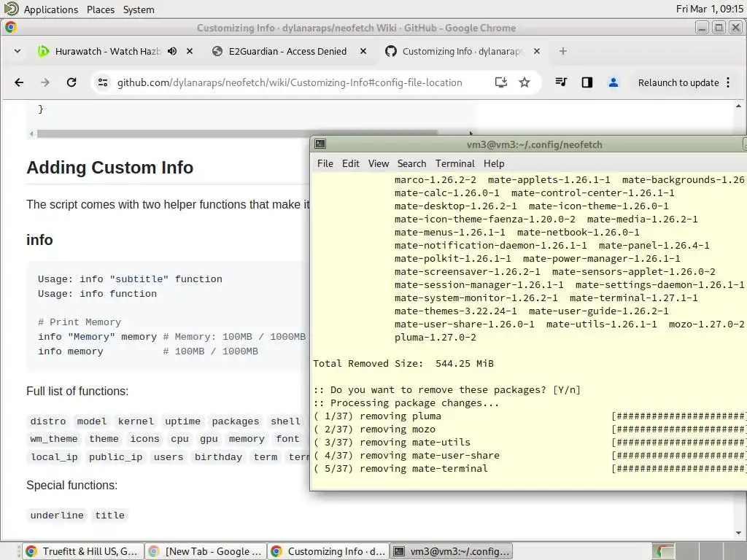Switch to E2Guardian - Access Denied tab
747x560 pixels.
(287, 51)
